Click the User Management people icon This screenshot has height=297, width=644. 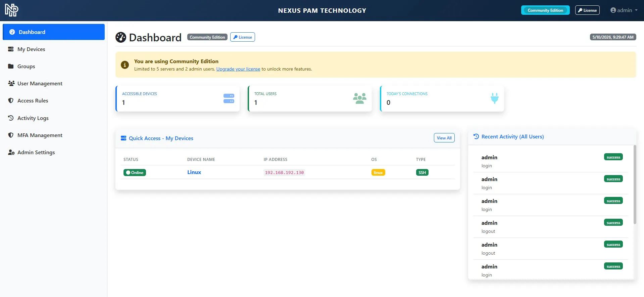point(11,83)
